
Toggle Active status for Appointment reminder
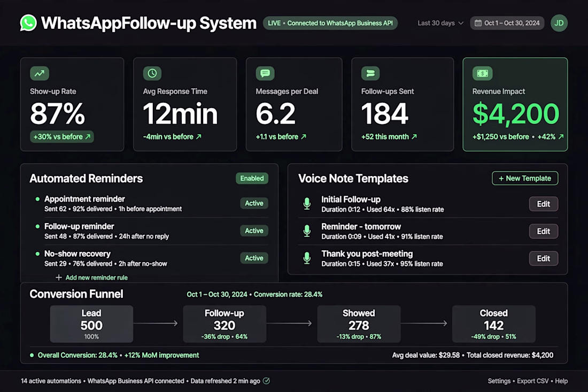coord(254,203)
